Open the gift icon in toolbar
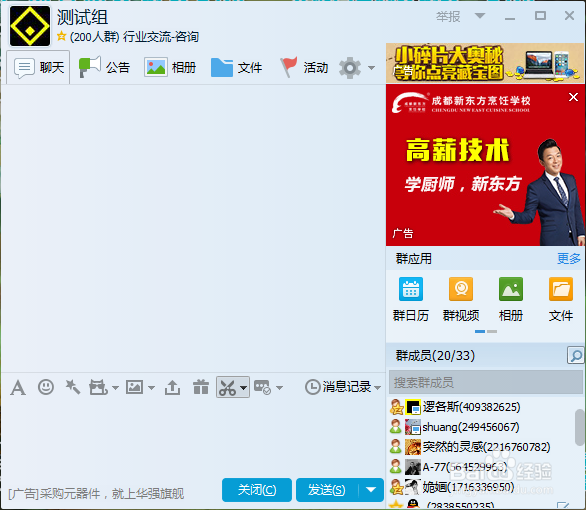The image size is (586, 510). pos(201,387)
